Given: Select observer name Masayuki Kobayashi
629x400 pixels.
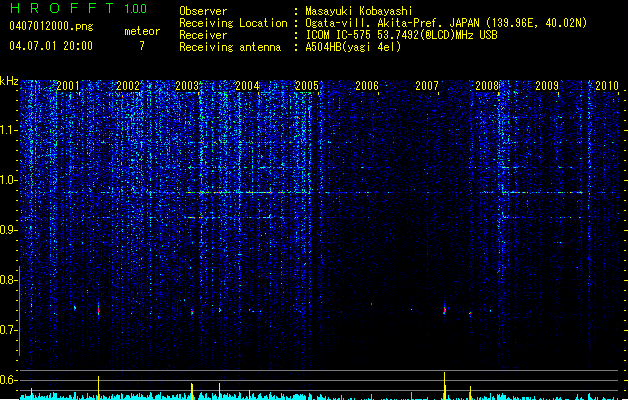Looking at the screenshot, I should coord(358,11).
